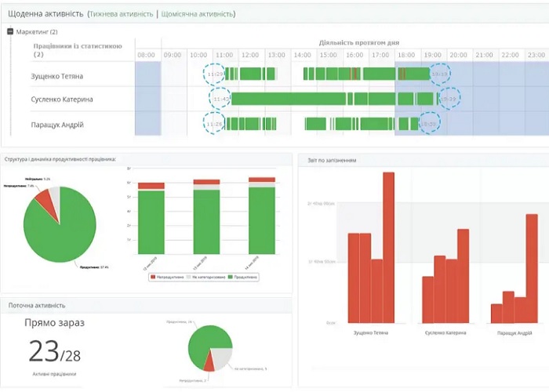
Task: Select employee Зущенко Тетяна in the list
Action: [56, 76]
